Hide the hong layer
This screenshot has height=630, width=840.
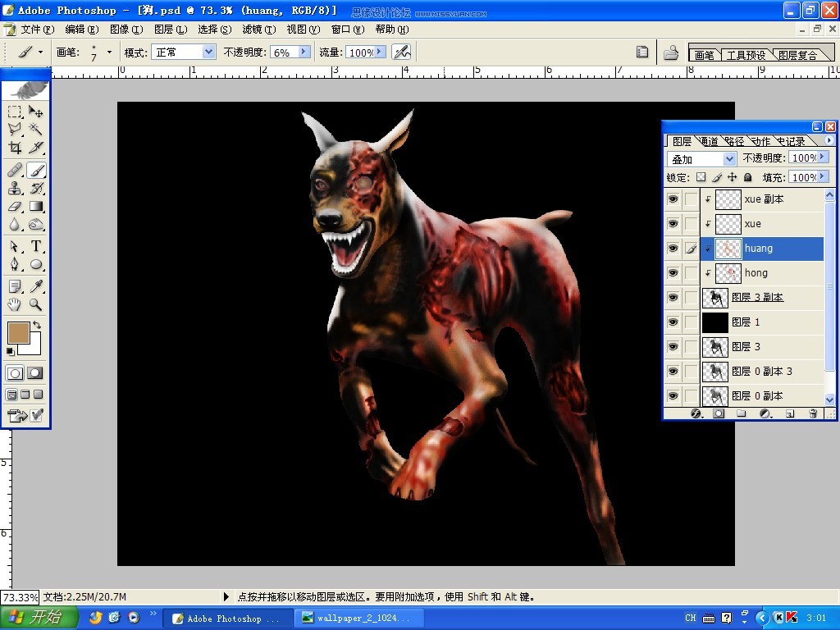tap(673, 273)
